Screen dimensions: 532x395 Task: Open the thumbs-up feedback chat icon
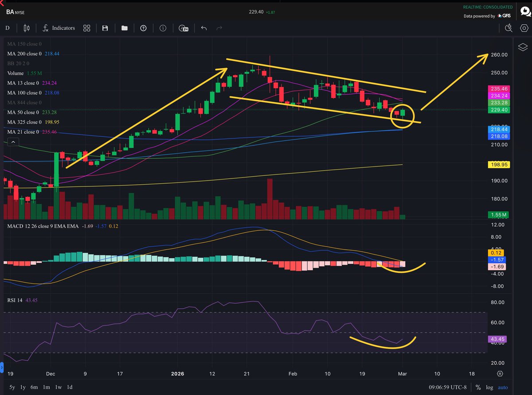click(526, 12)
